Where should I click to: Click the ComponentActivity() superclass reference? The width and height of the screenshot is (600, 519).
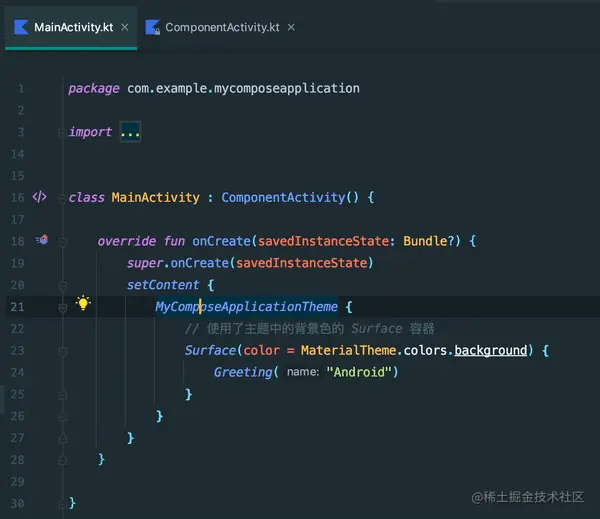click(x=290, y=197)
